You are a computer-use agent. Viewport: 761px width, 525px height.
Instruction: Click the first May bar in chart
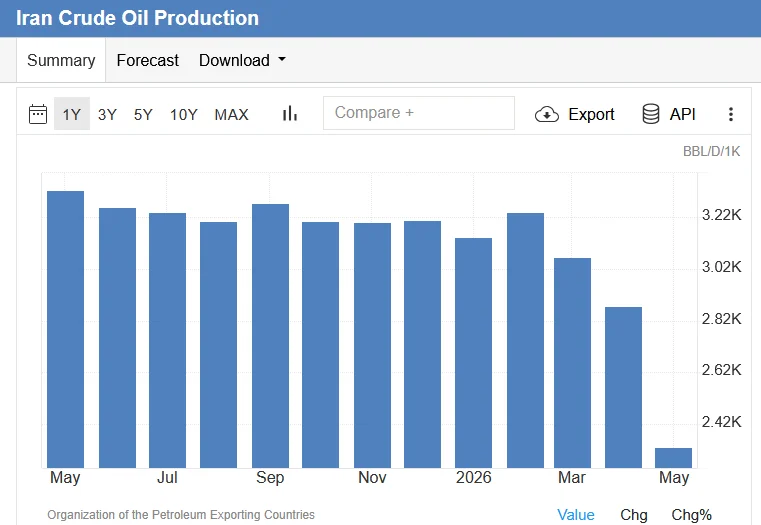pyautogui.click(x=66, y=329)
